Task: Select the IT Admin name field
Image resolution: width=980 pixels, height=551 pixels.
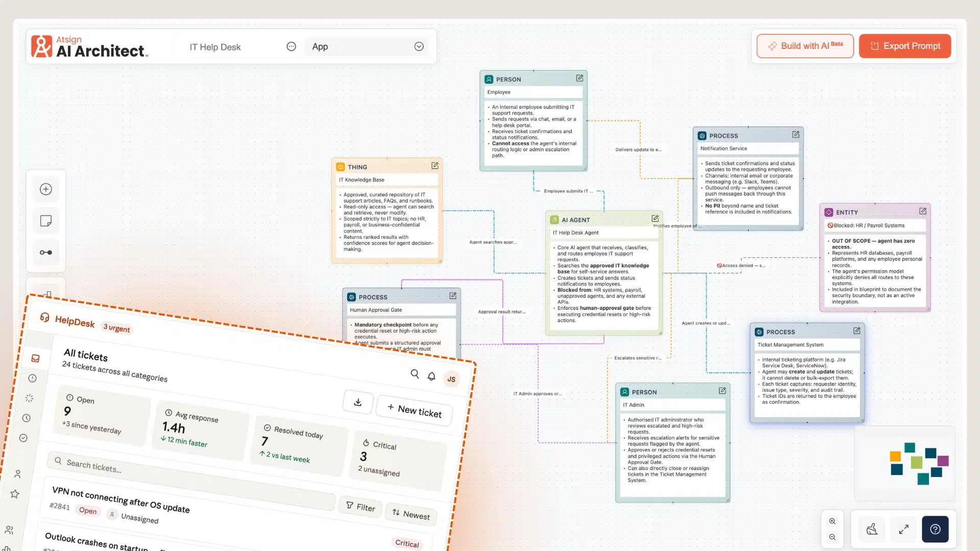Action: click(x=673, y=405)
